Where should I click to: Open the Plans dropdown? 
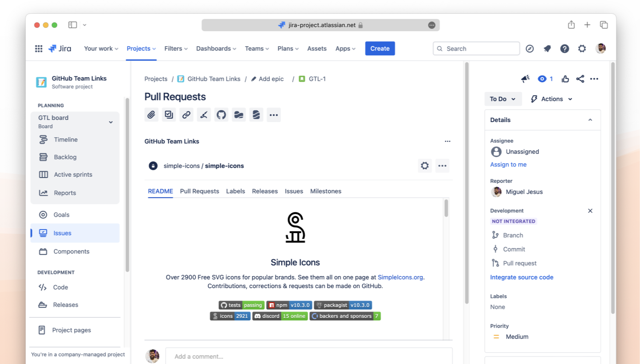(288, 48)
